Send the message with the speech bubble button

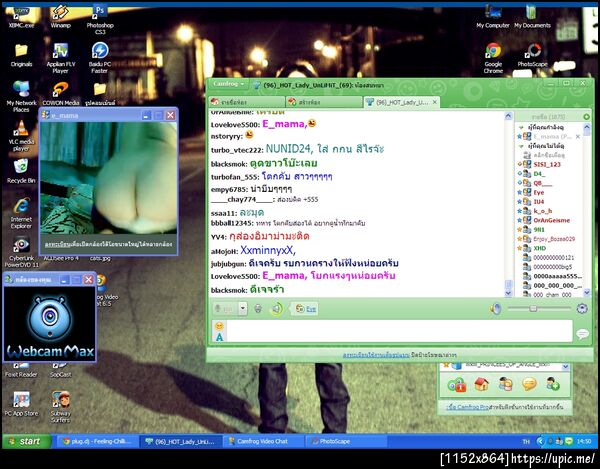582,334
